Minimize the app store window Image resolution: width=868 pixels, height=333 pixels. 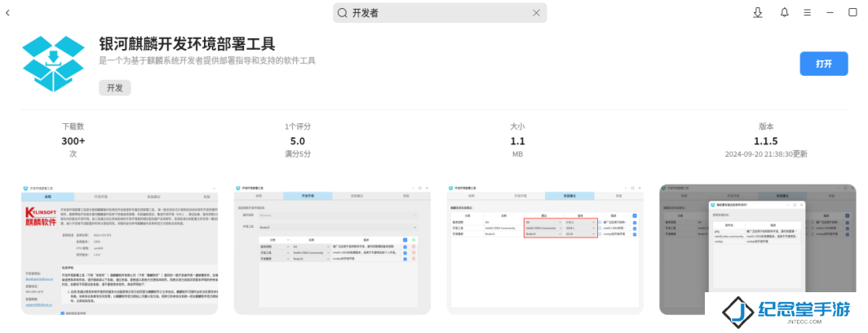coord(830,13)
